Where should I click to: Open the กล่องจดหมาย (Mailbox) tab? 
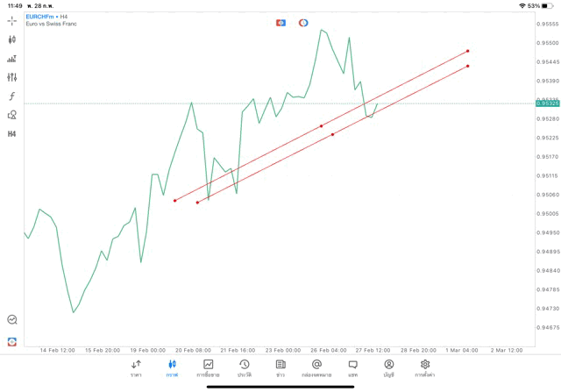tap(316, 367)
